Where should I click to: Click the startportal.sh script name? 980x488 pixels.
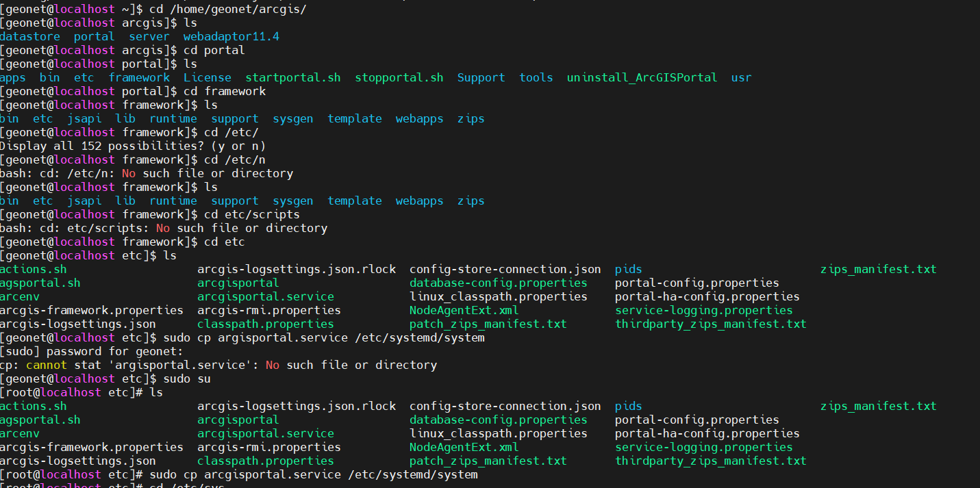[x=293, y=77]
